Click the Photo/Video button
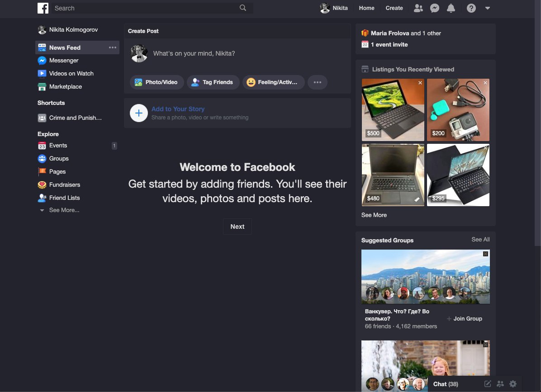 pyautogui.click(x=157, y=82)
